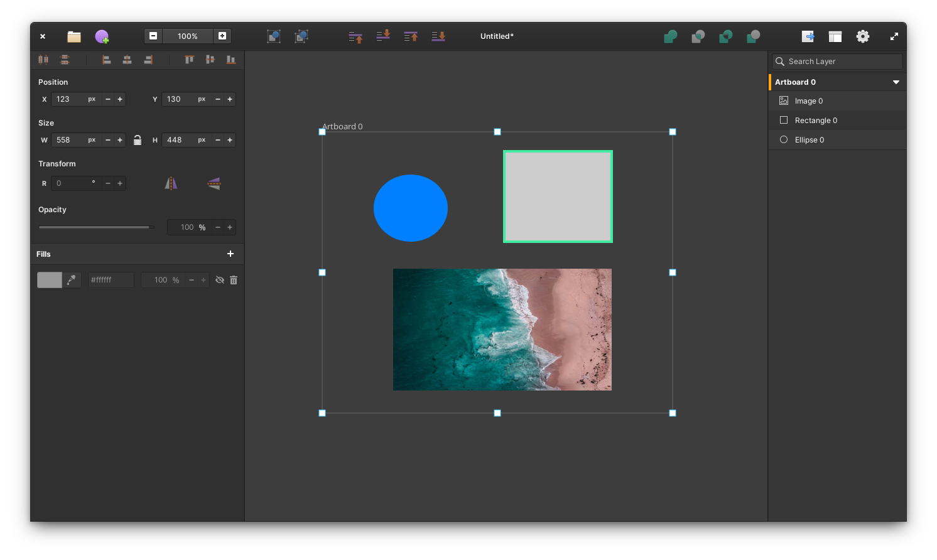The width and height of the screenshot is (937, 560).
Task: Add a new fill with the plus button
Action: tap(230, 254)
